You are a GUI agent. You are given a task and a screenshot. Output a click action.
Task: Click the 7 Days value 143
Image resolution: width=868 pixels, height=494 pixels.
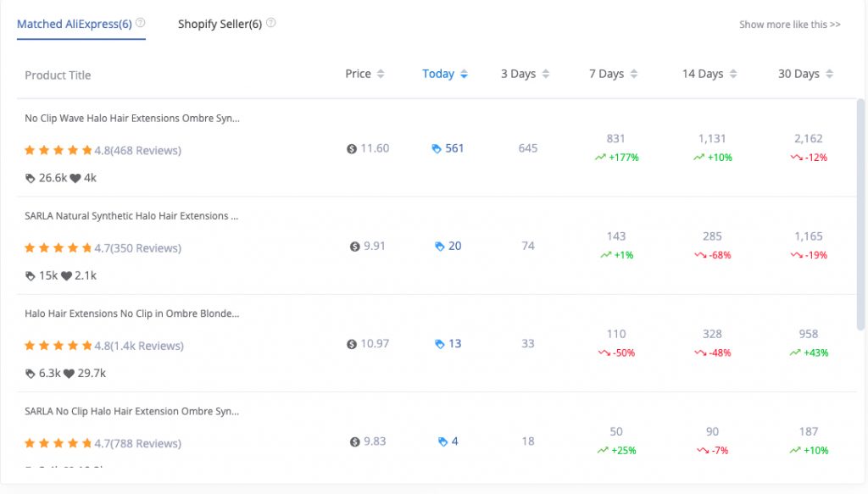pos(616,236)
